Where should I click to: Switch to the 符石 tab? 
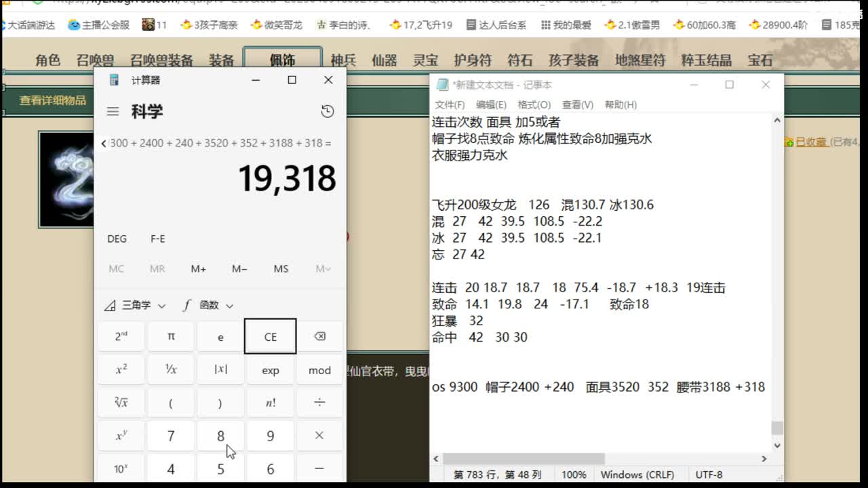[x=520, y=60]
